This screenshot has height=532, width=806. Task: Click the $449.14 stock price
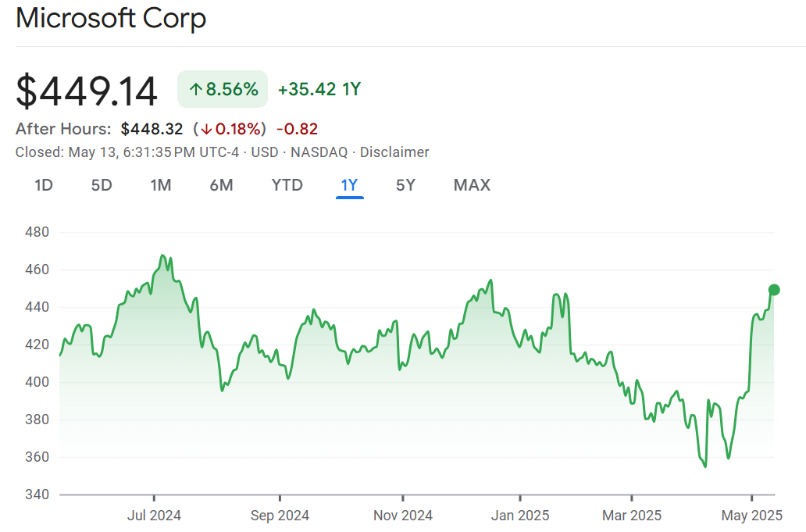[x=87, y=91]
